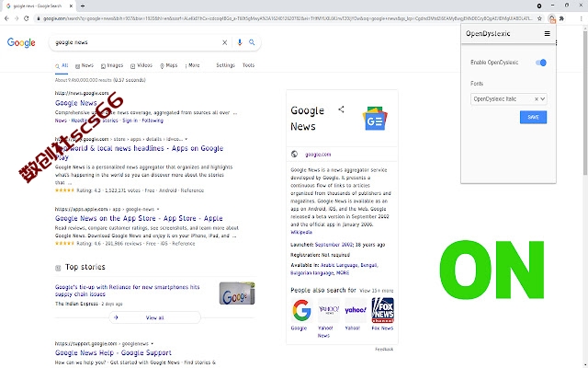Click the MORE languages link
Viewport: 588px width, 368px height.
(x=343, y=273)
